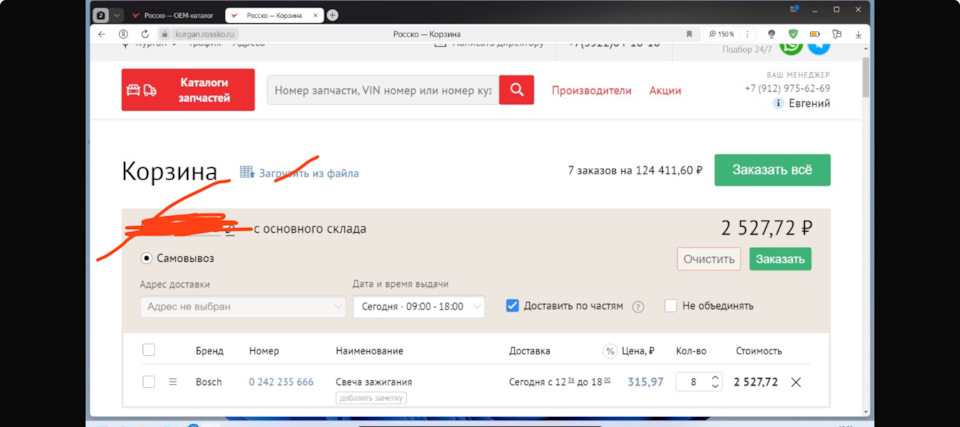Screen dimensions: 960x427
Task: Click the Номер column header
Action: 264,351
